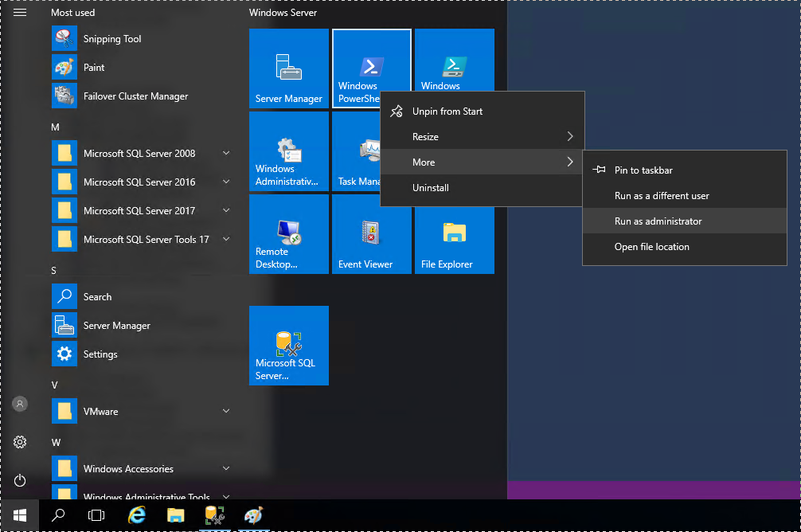Open Failover Cluster Manager icon
This screenshot has height=532, width=801.
(64, 96)
